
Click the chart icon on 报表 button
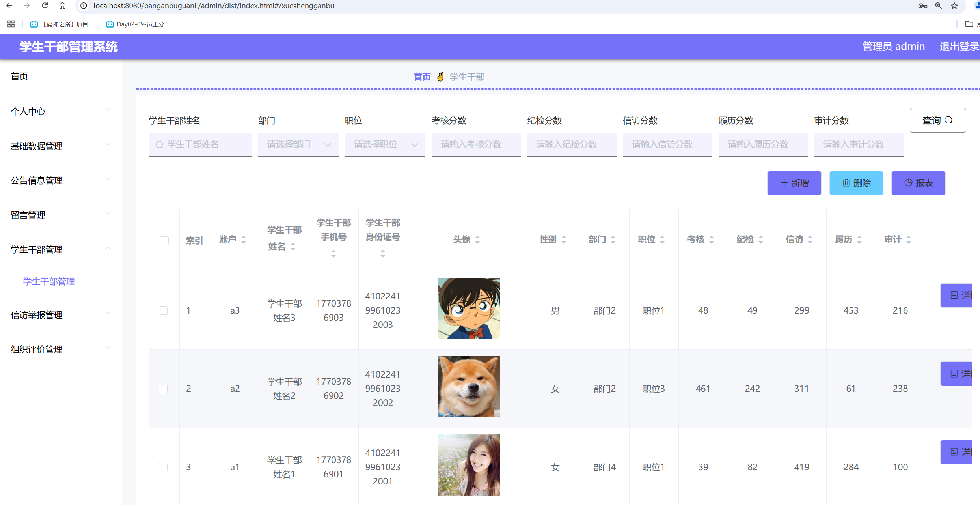908,183
